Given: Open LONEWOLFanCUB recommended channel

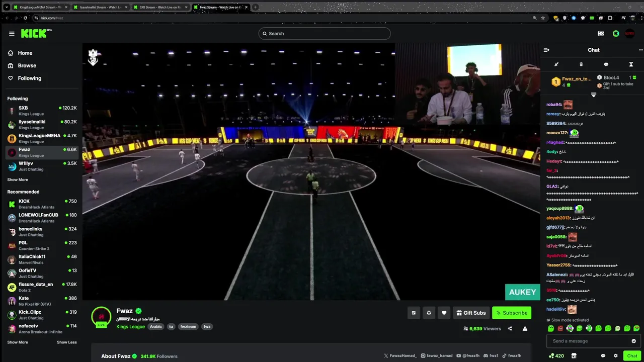Looking at the screenshot, I should pyautogui.click(x=42, y=218).
